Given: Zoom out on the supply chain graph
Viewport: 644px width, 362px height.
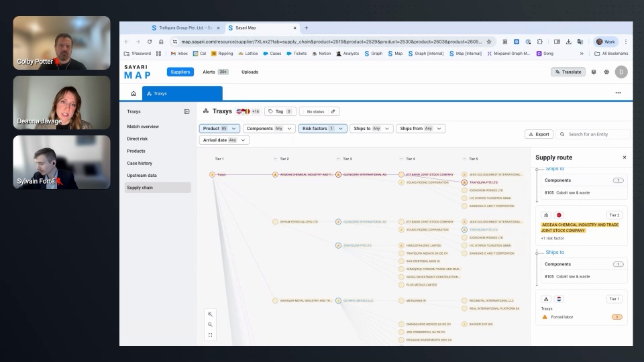Looking at the screenshot, I should 210,324.
